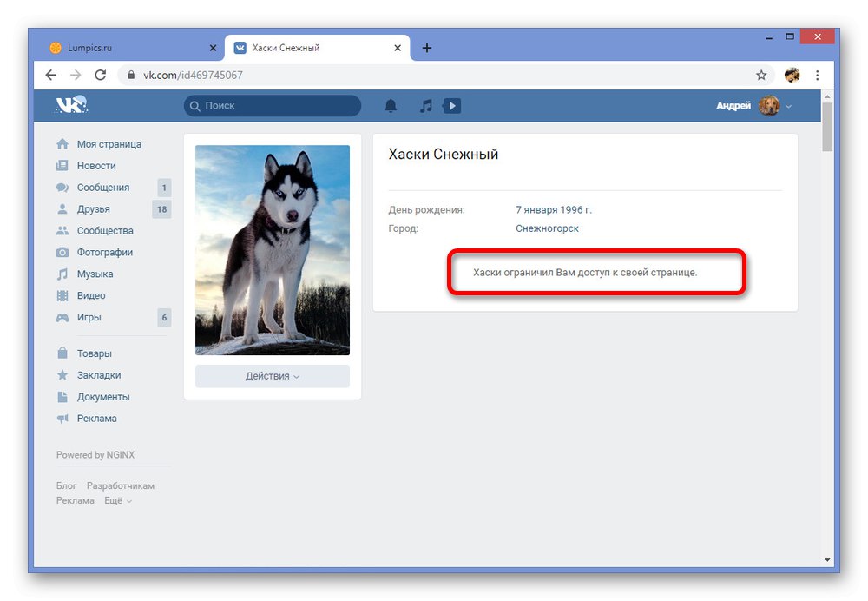Click the film icon beside Видео
The height and width of the screenshot is (601, 868).
[62, 295]
